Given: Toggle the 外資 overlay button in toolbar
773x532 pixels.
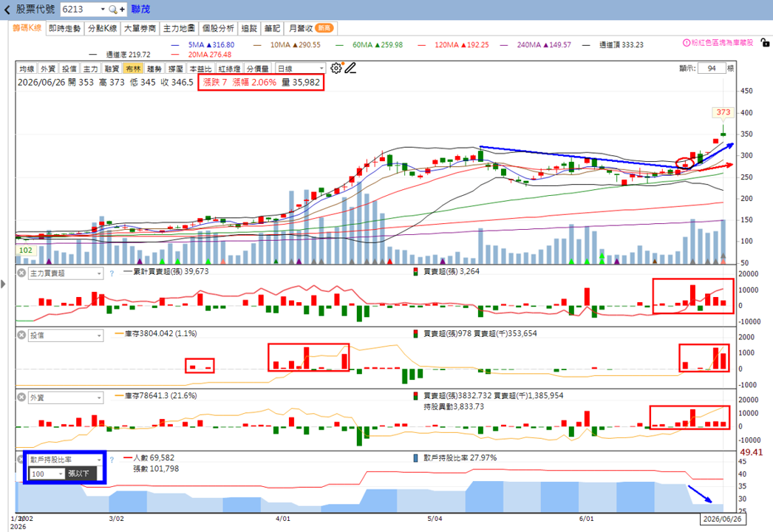Looking at the screenshot, I should coord(48,69).
